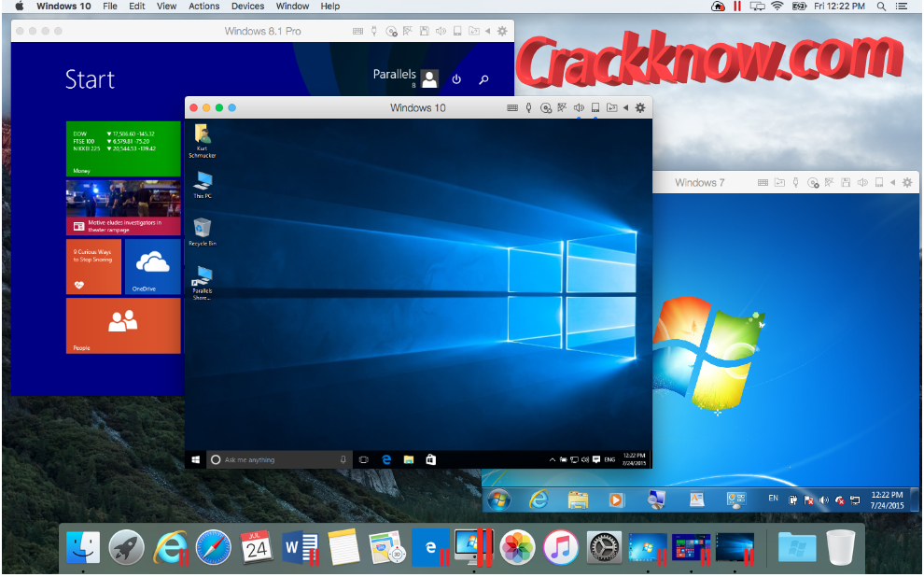Open the View menu
Viewport: 924px width, 577px height.
[x=167, y=6]
